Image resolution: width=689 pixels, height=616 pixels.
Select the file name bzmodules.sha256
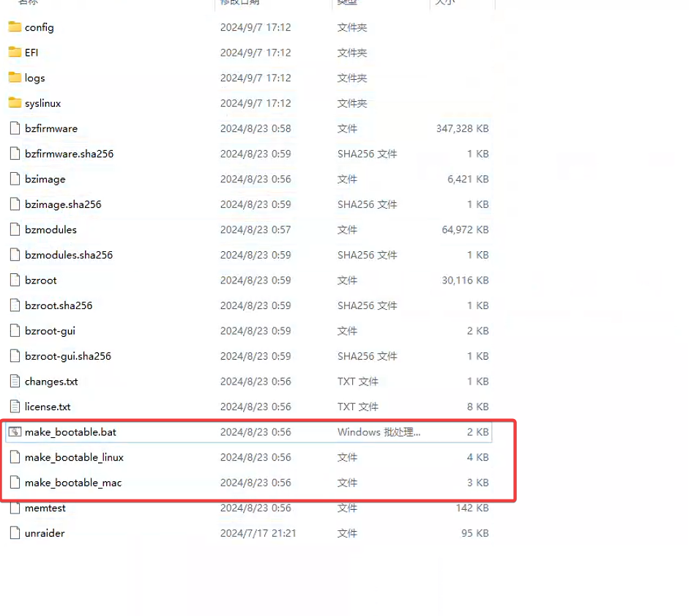coord(69,255)
